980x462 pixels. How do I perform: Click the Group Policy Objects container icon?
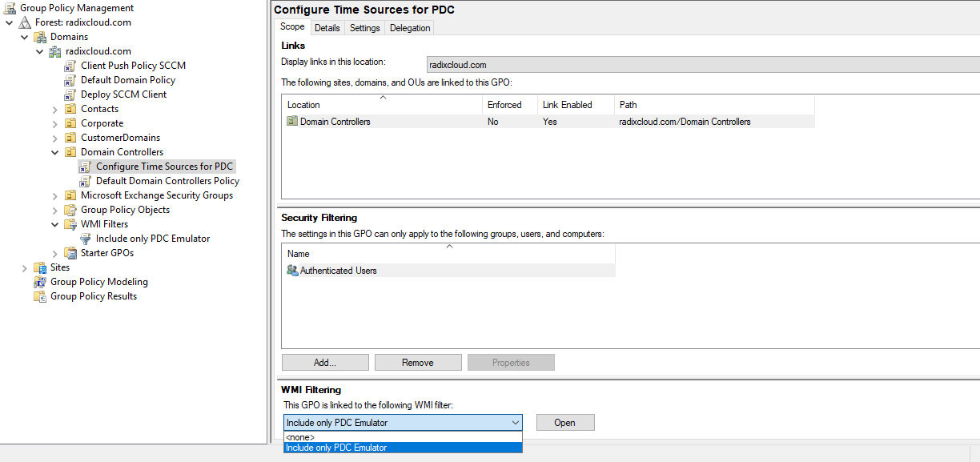tap(70, 209)
